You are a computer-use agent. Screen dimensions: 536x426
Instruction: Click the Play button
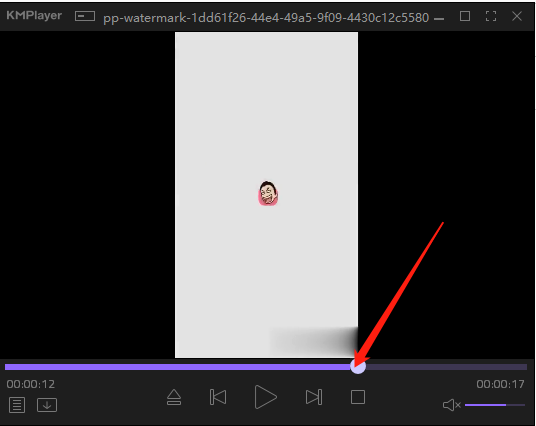point(265,397)
